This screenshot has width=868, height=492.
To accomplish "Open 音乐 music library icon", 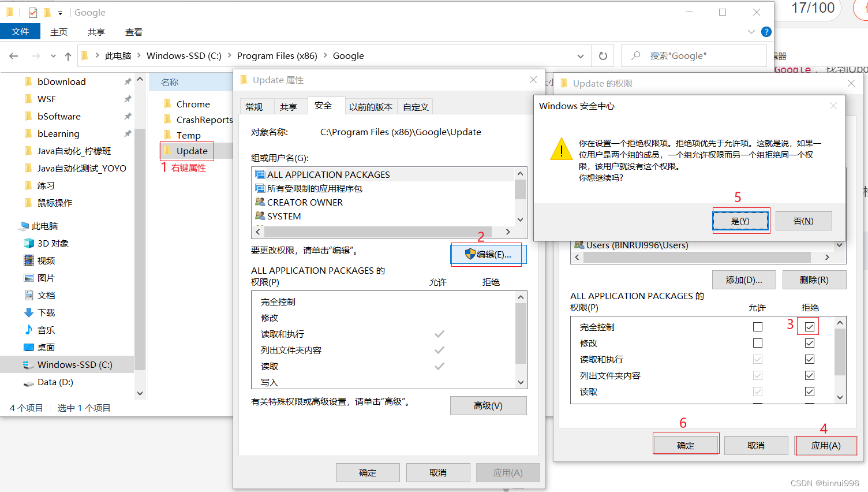I will (28, 330).
